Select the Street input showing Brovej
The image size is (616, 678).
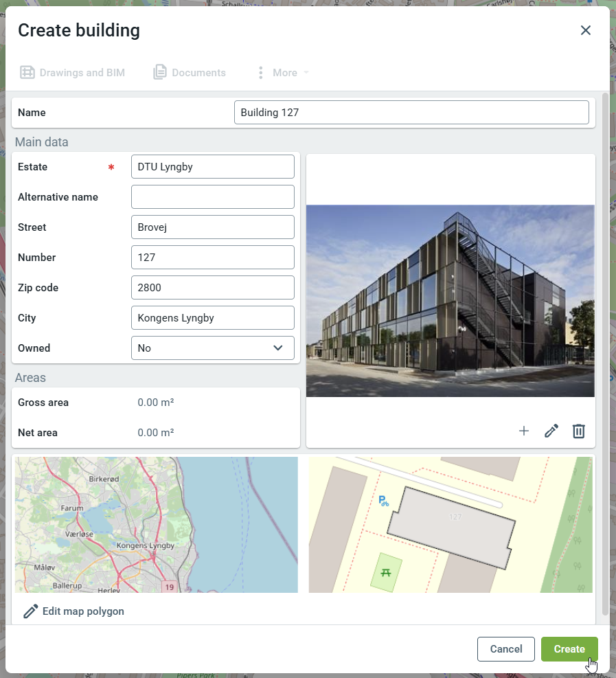point(212,227)
